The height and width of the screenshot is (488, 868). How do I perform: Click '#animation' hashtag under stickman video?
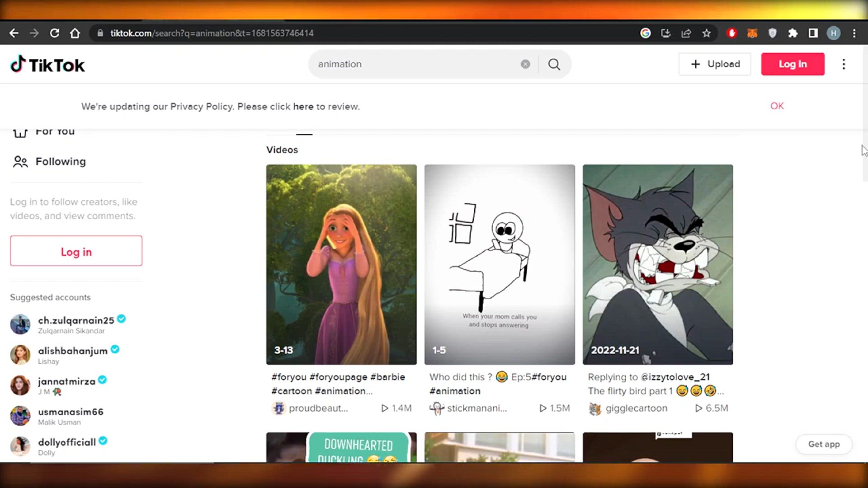pyautogui.click(x=455, y=391)
